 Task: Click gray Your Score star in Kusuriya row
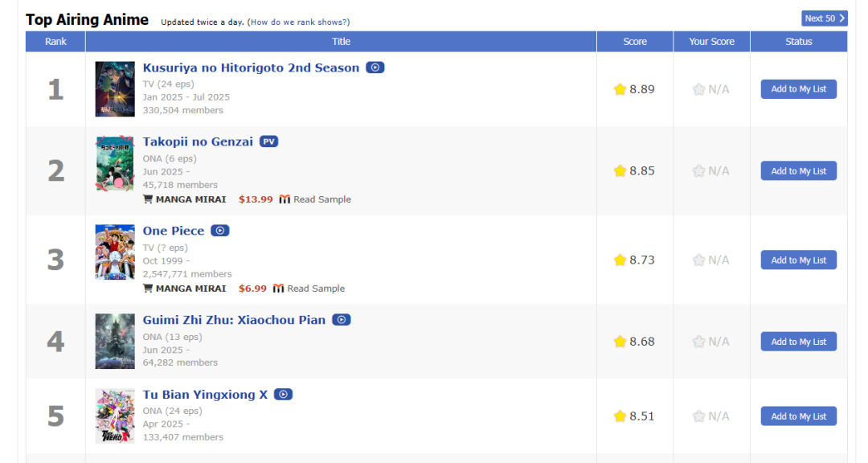click(698, 89)
